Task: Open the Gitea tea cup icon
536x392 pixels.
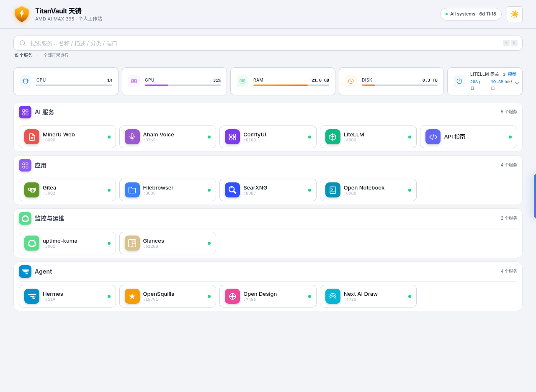Action: (x=32, y=190)
